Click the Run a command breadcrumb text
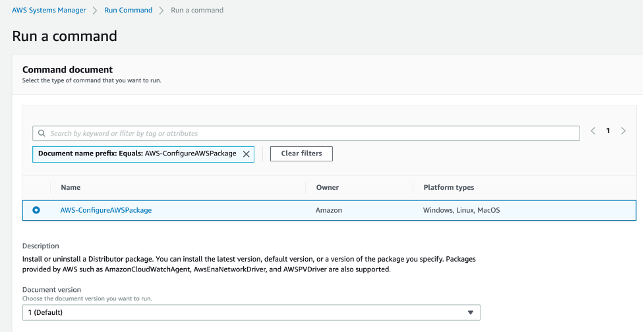This screenshot has width=644, height=332. (197, 11)
